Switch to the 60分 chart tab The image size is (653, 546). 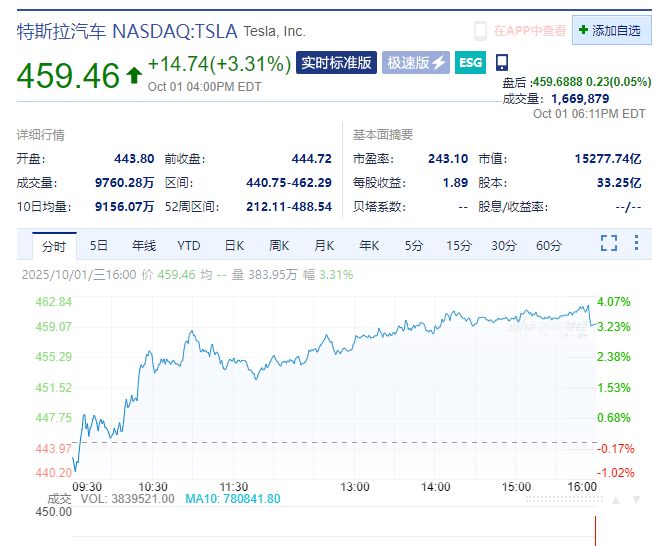(549, 246)
